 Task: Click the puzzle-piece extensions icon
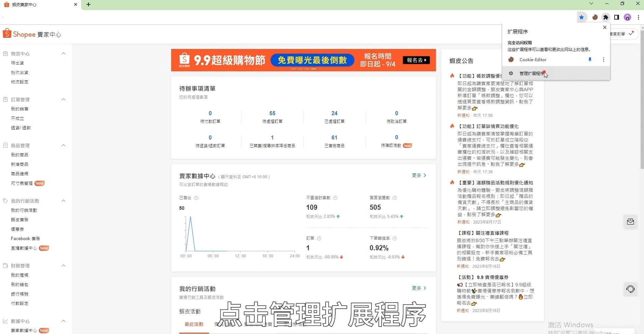click(606, 17)
